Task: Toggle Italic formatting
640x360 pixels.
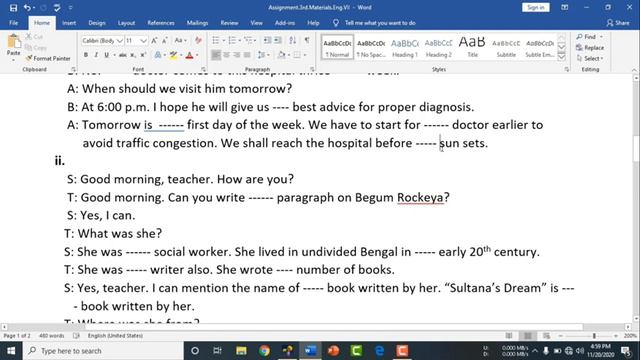Action: click(96, 55)
